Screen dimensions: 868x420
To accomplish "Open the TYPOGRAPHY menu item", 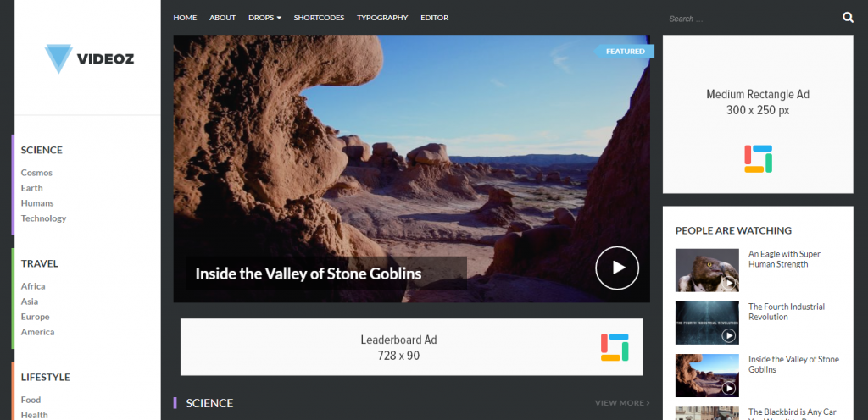I will [x=382, y=18].
